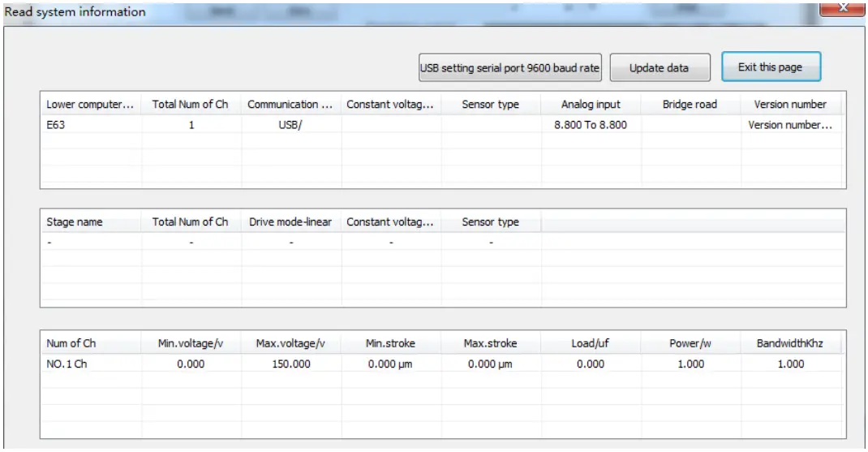Select the 0.000 Load/uf cell
The height and width of the screenshot is (452, 868).
(591, 364)
